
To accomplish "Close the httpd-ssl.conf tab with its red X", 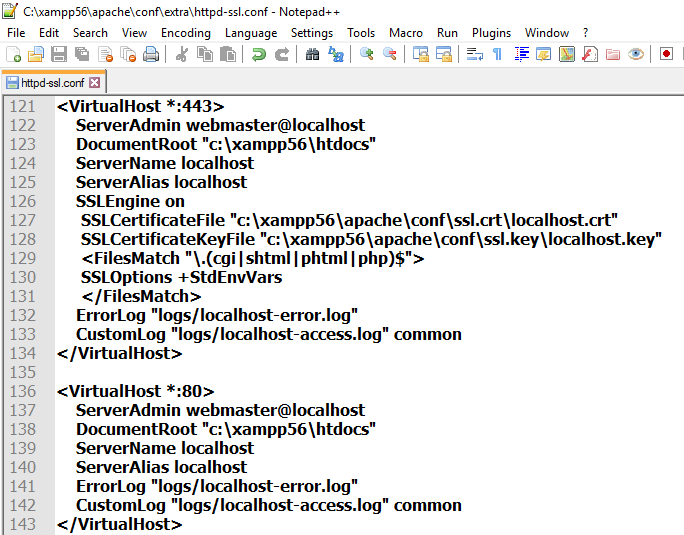I will [x=95, y=83].
